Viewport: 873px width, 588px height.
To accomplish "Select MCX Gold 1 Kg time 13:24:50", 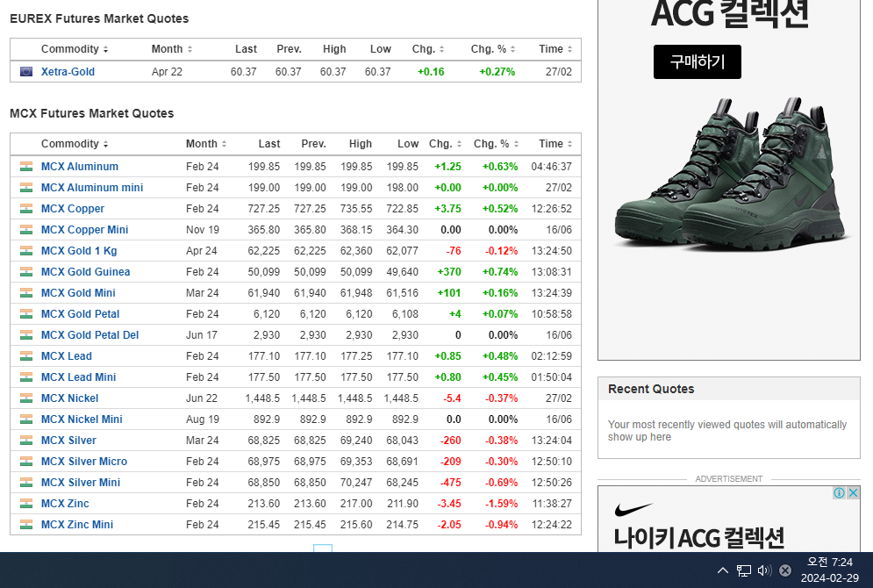I will tap(551, 251).
